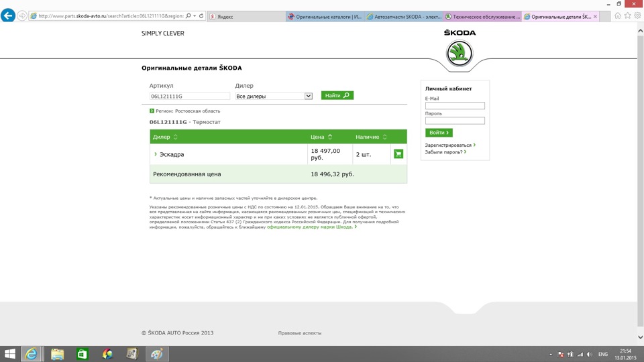Add Эскадра item to cart
The image size is (644, 362).
click(x=398, y=154)
